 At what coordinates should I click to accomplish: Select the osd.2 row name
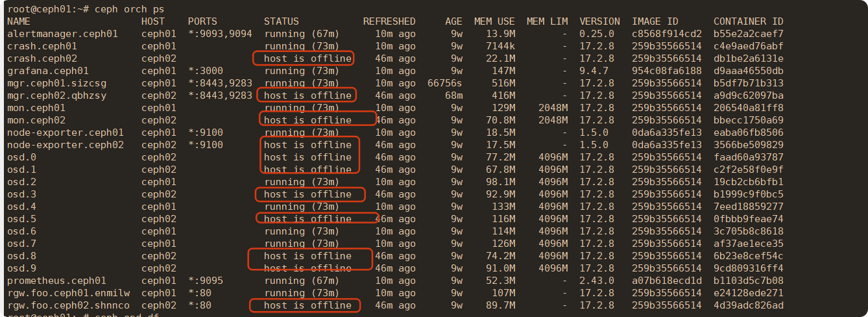(x=21, y=182)
